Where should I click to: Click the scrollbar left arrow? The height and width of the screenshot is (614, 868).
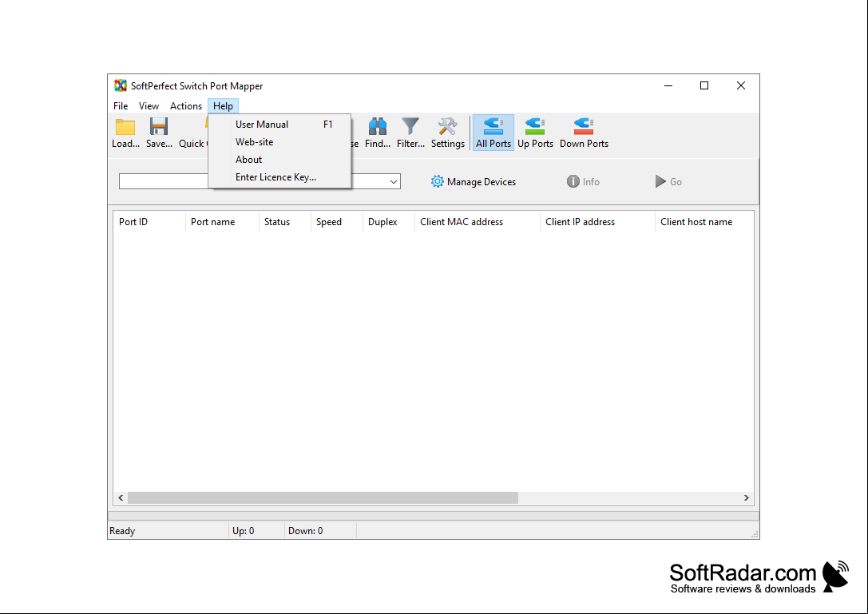(x=121, y=497)
